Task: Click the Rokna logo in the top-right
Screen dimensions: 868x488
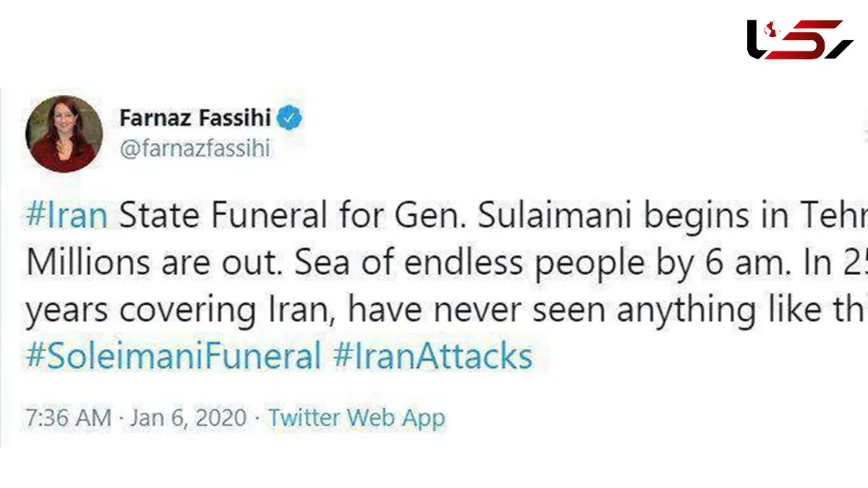Action: click(800, 40)
